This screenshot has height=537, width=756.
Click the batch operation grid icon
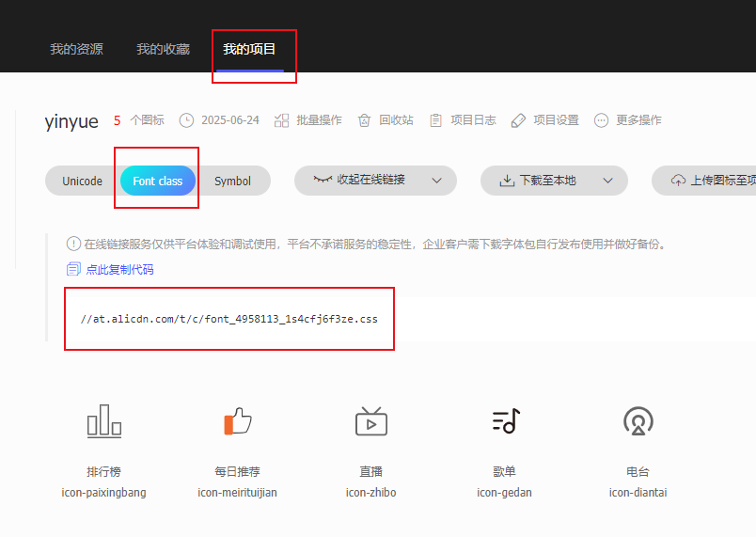click(281, 120)
